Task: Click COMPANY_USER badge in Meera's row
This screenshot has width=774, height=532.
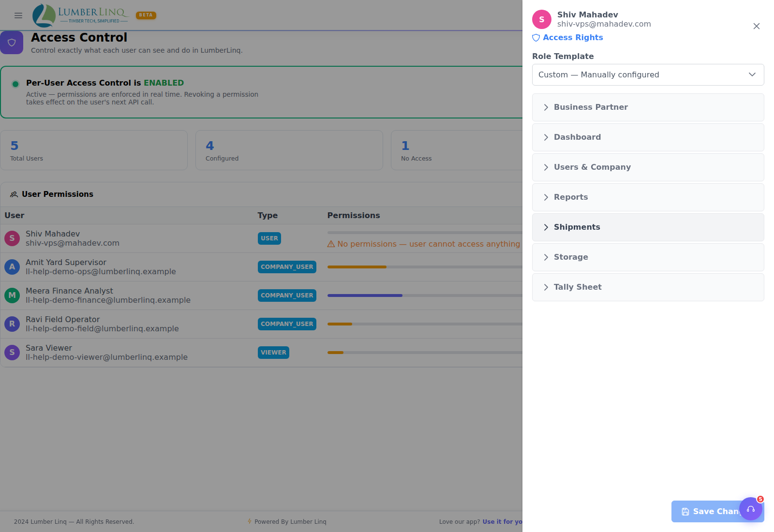Action: tap(287, 296)
